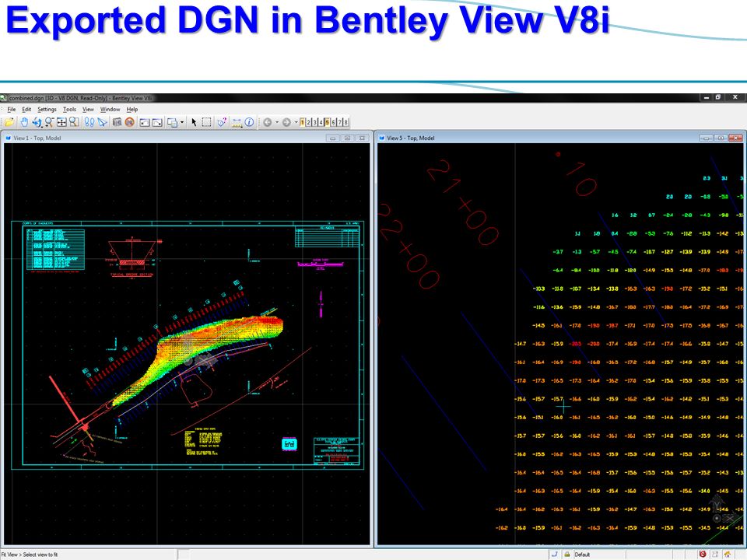Open the Help menu
The height and width of the screenshot is (560, 747).
point(132,110)
